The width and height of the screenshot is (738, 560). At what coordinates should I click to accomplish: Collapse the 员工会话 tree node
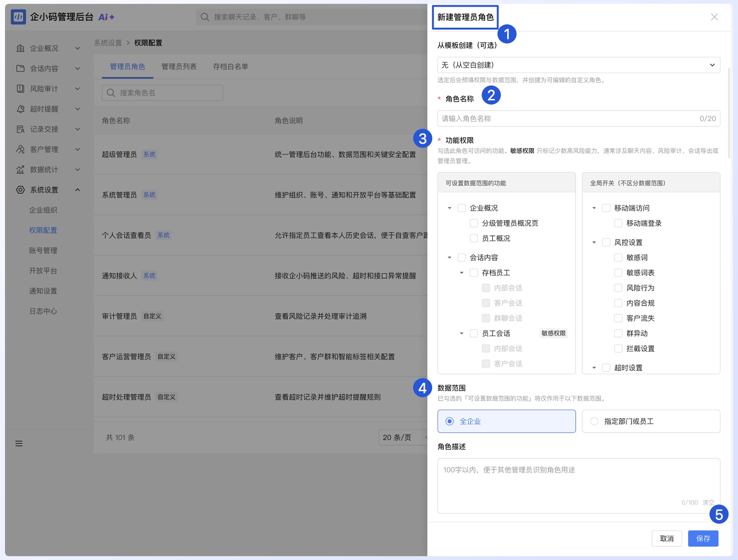[x=462, y=334]
